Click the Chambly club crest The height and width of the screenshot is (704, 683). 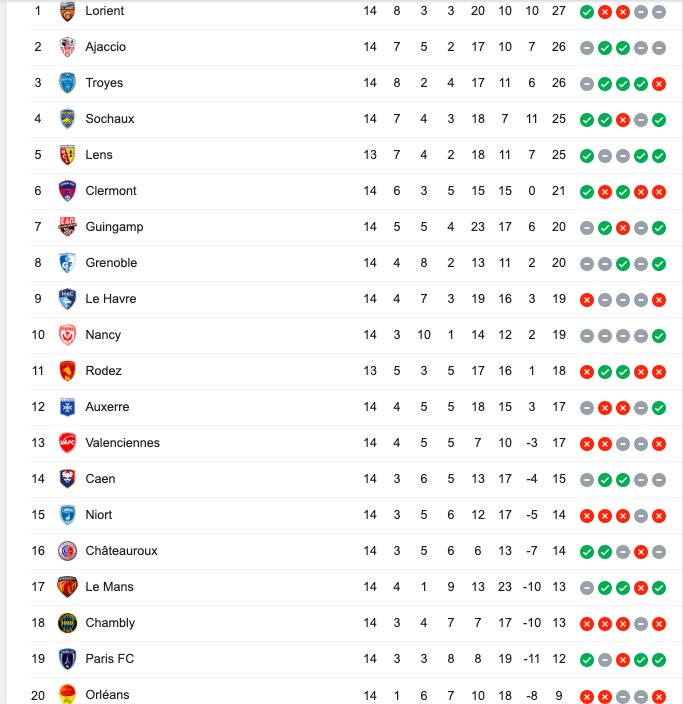point(67,623)
